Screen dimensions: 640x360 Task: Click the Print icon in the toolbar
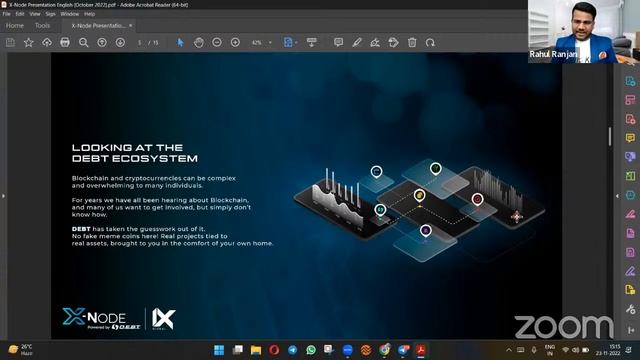click(x=65, y=42)
